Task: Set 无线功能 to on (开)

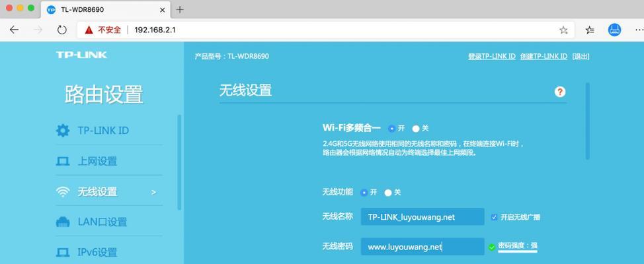Action: coord(364,192)
